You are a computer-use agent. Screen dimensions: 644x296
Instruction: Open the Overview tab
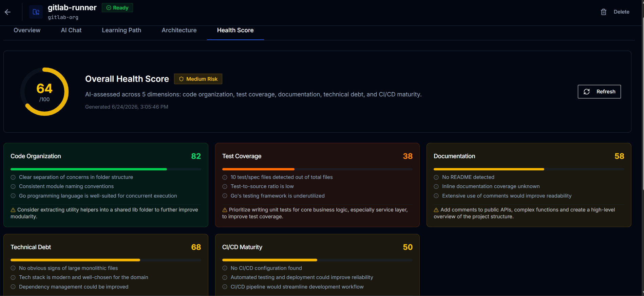27,30
